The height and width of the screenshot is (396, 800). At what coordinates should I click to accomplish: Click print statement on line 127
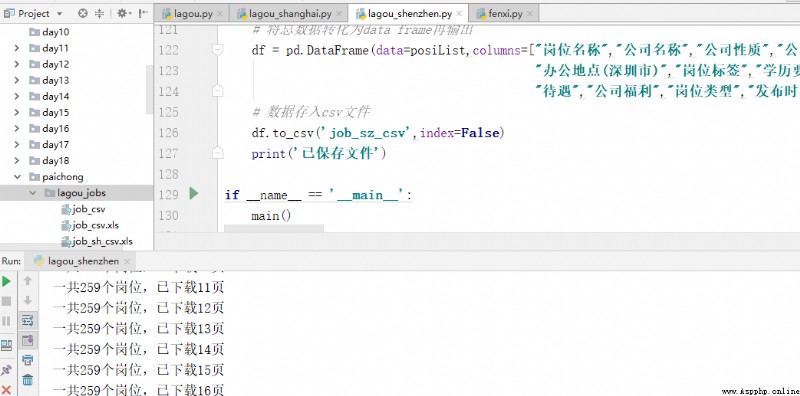(x=319, y=154)
